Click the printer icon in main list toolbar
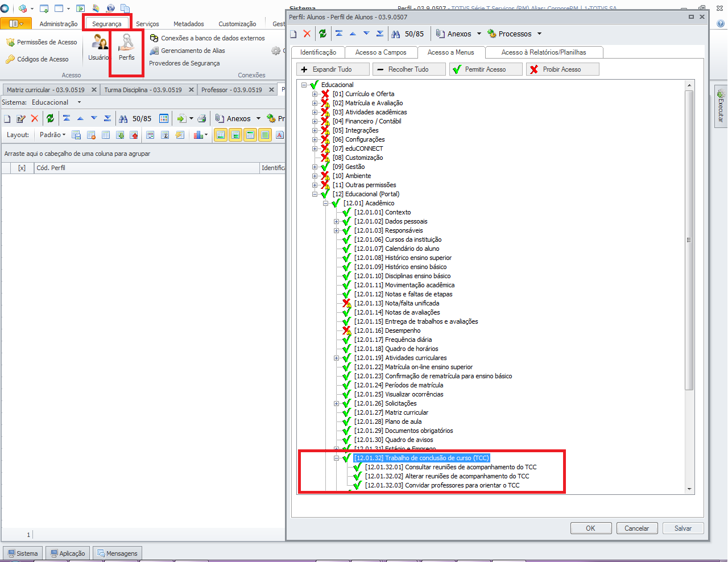 [x=202, y=119]
